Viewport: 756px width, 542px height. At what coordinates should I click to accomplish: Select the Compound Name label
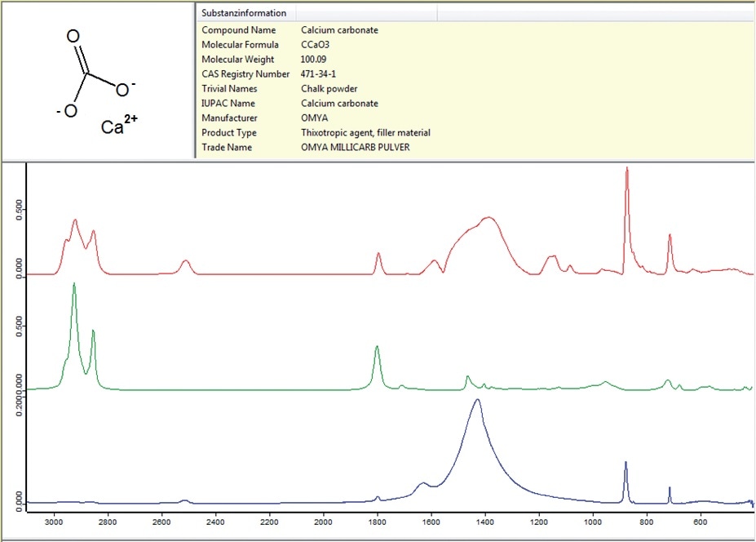tap(239, 30)
